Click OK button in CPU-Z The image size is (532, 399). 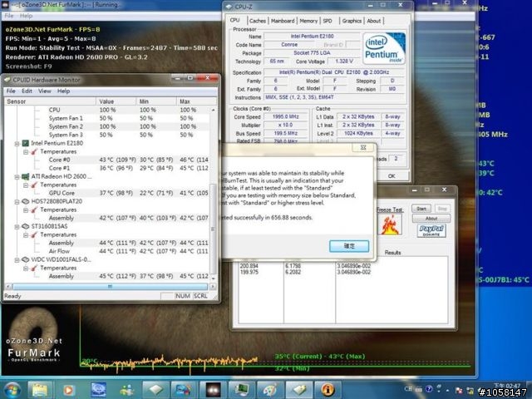point(392,175)
